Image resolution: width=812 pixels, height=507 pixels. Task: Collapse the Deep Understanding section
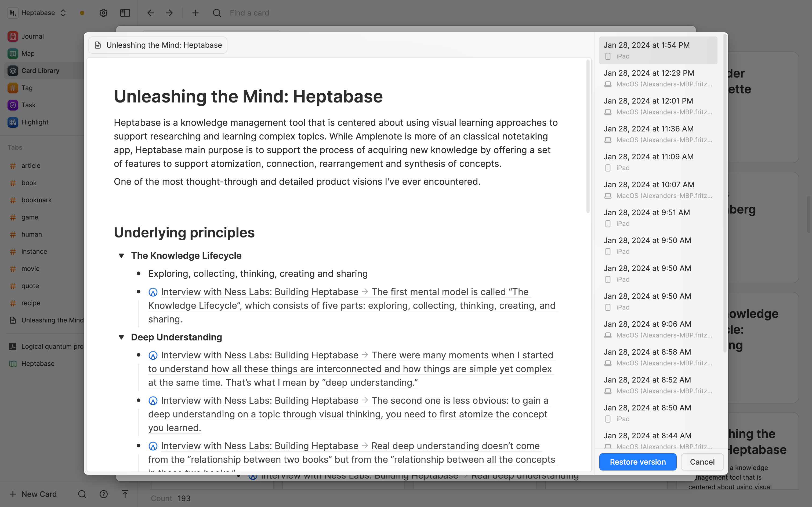[121, 337]
